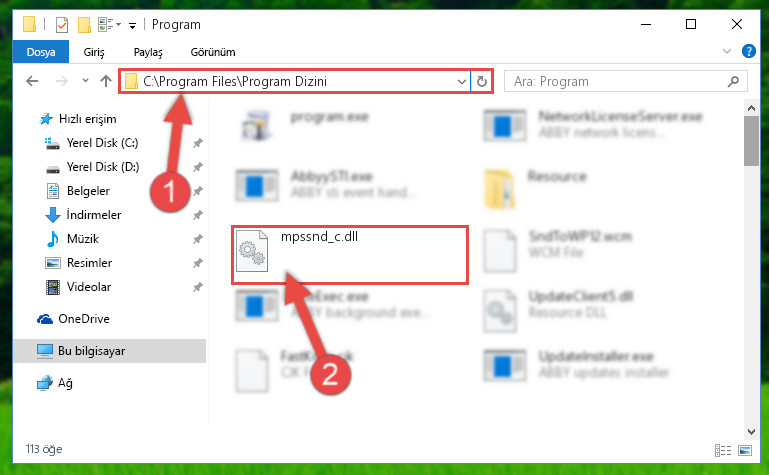Unpin Belgeler from quick access
The height and width of the screenshot is (475, 769).
pos(197,191)
